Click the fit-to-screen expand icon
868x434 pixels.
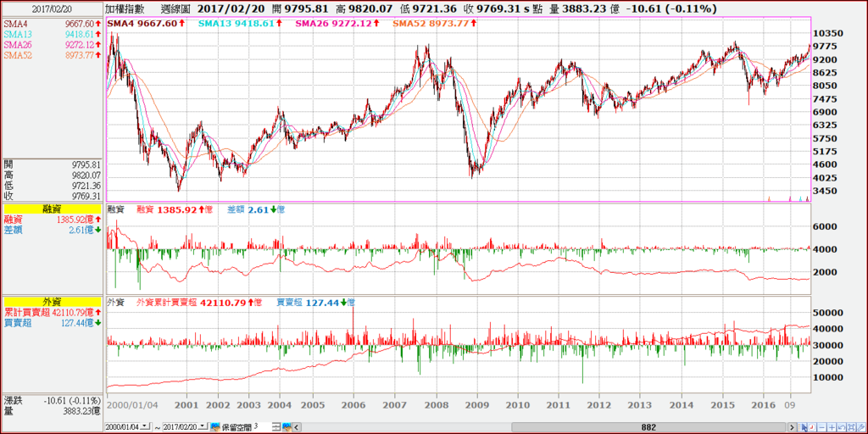(x=851, y=427)
